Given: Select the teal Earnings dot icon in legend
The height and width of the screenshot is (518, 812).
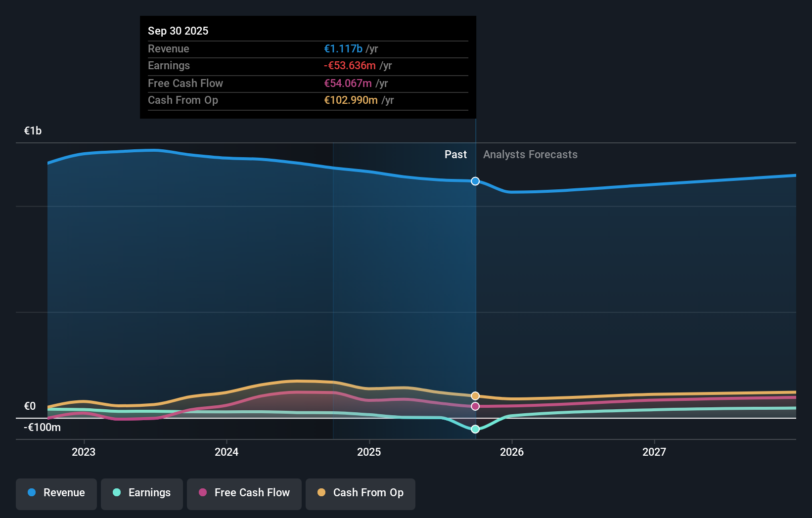Looking at the screenshot, I should coord(116,493).
